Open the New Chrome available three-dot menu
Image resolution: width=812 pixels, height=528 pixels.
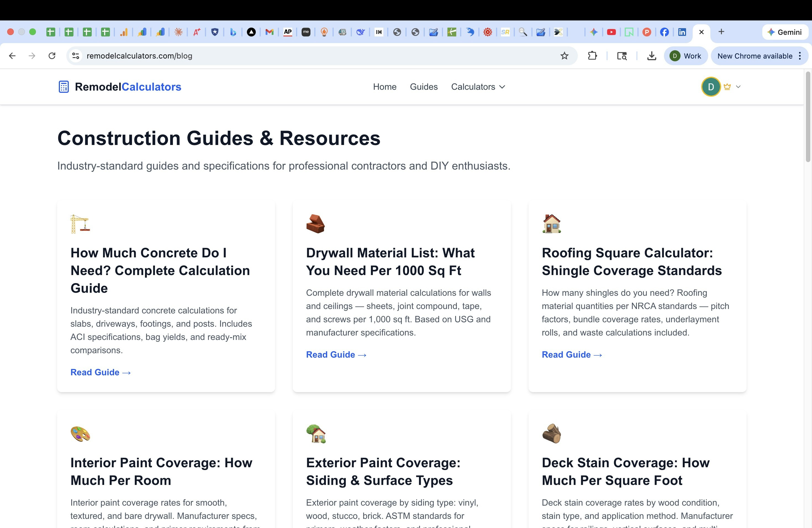[x=800, y=56]
